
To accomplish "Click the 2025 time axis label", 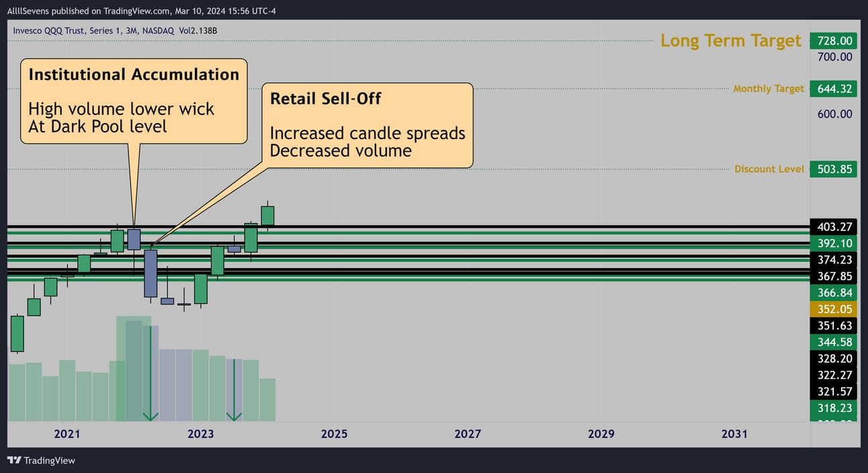I will click(334, 434).
